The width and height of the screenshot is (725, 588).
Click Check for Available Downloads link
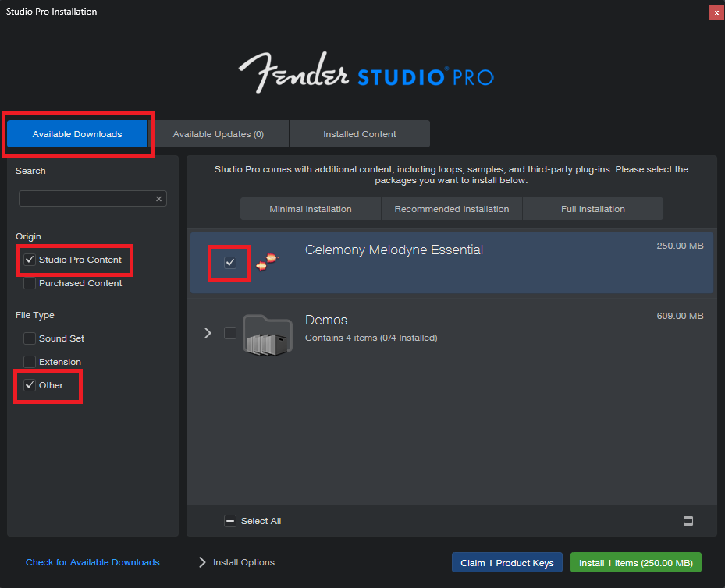click(92, 562)
